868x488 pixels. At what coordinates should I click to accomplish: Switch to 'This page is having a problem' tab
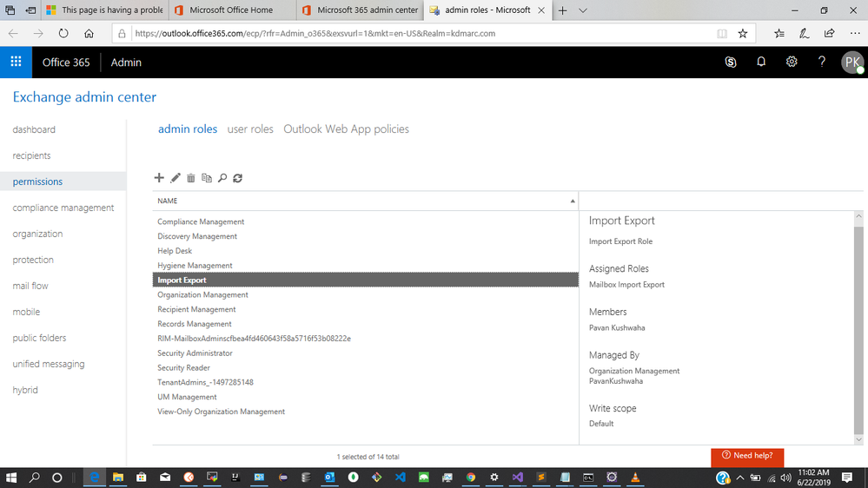(x=105, y=10)
